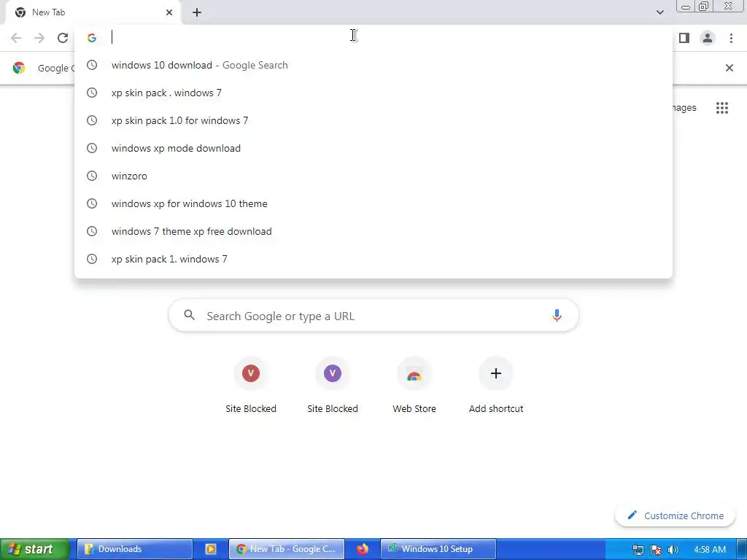This screenshot has height=560, width=747.
Task: Click the Google logo in the address bar
Action: click(x=92, y=38)
